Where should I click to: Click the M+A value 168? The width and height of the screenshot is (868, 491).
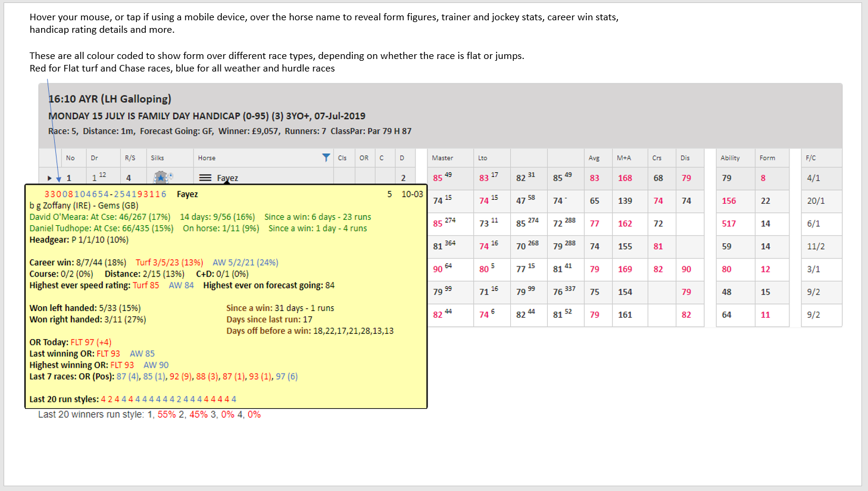pyautogui.click(x=625, y=178)
